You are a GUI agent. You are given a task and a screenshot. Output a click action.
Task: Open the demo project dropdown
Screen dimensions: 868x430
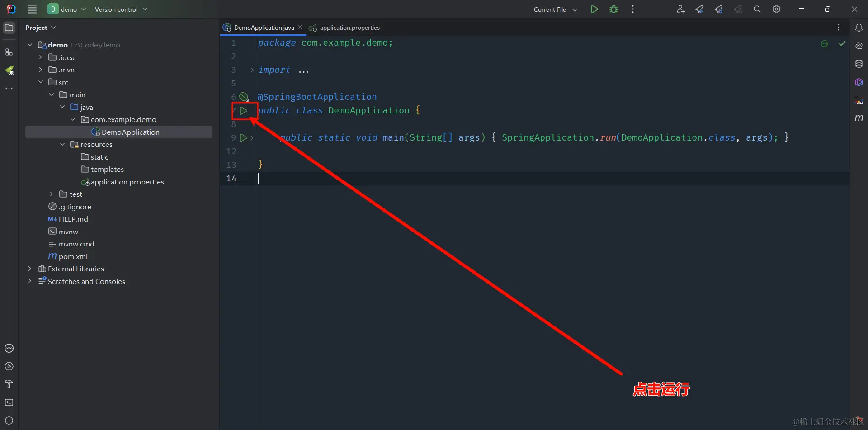pos(67,9)
